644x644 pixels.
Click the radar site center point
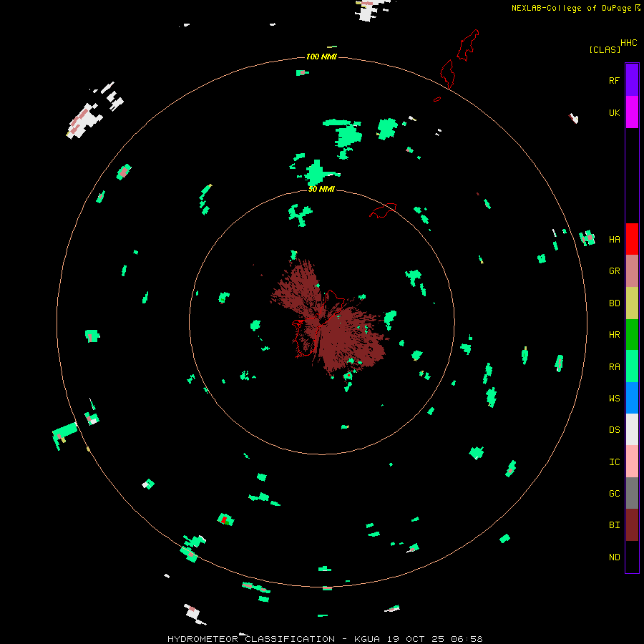322,322
